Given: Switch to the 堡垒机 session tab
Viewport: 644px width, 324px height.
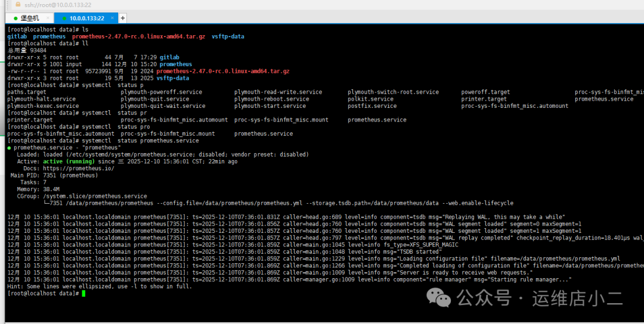Looking at the screenshot, I should click(30, 18).
